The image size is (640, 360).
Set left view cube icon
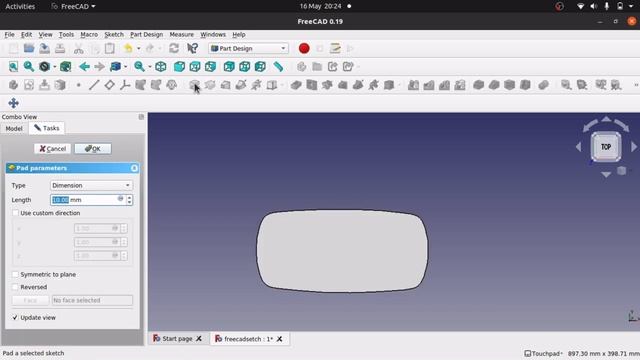[260, 67]
